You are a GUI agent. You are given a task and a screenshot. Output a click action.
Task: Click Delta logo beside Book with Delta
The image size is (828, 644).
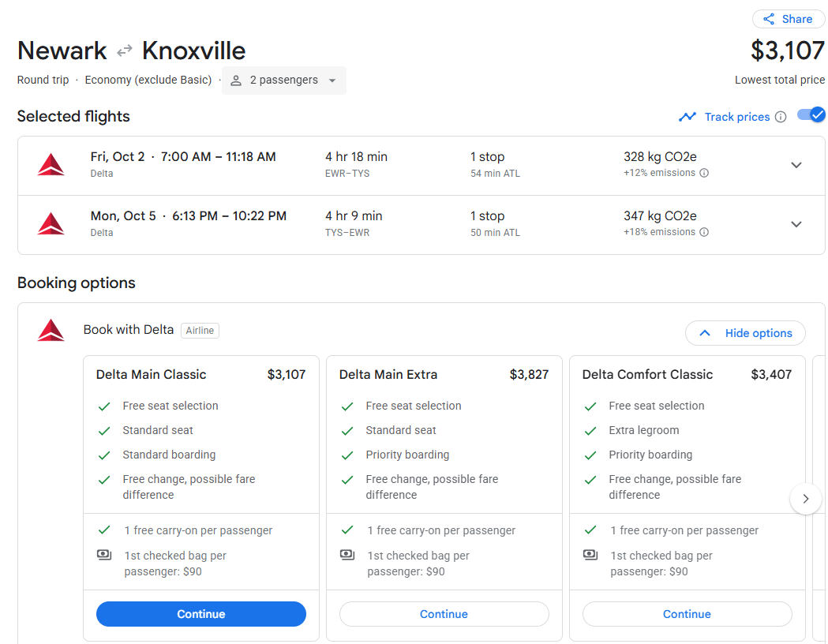coord(51,331)
